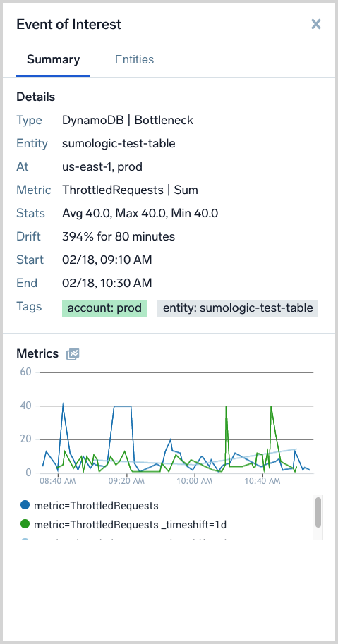This screenshot has width=338, height=644.
Task: Click the partially hidden light-blue legend dot
Action: click(x=25, y=540)
